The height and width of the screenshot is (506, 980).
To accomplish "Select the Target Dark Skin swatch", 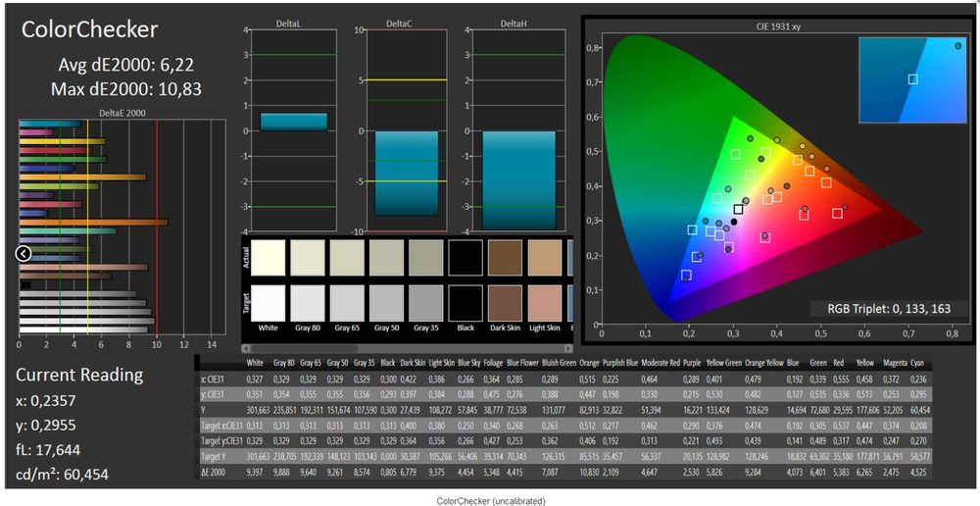I will [505, 303].
